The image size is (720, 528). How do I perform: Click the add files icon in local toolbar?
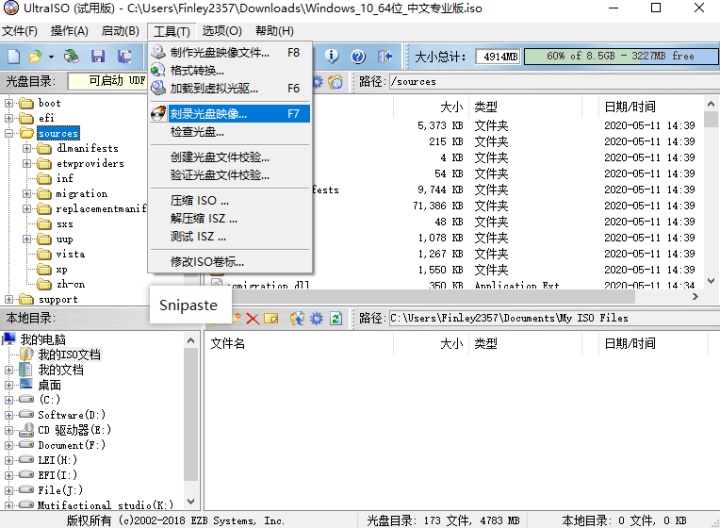pos(297,318)
